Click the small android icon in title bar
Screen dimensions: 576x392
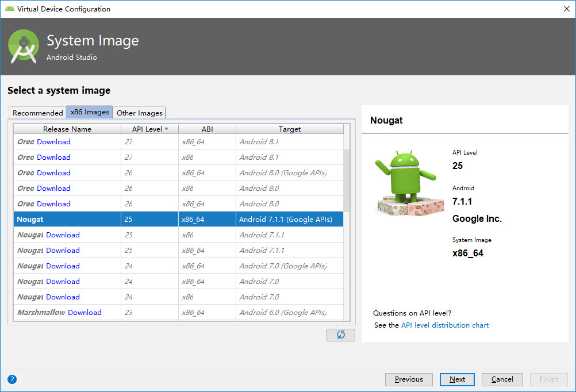[x=10, y=9]
